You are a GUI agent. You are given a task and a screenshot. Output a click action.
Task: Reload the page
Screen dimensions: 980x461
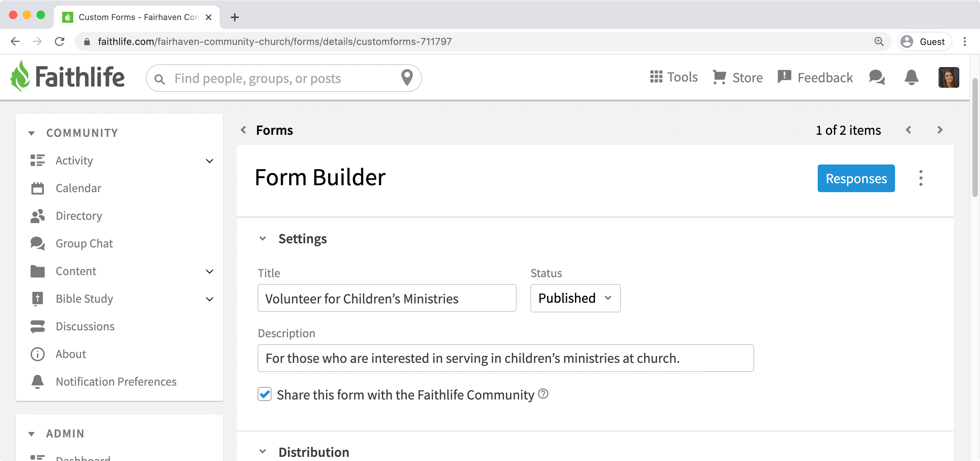59,41
